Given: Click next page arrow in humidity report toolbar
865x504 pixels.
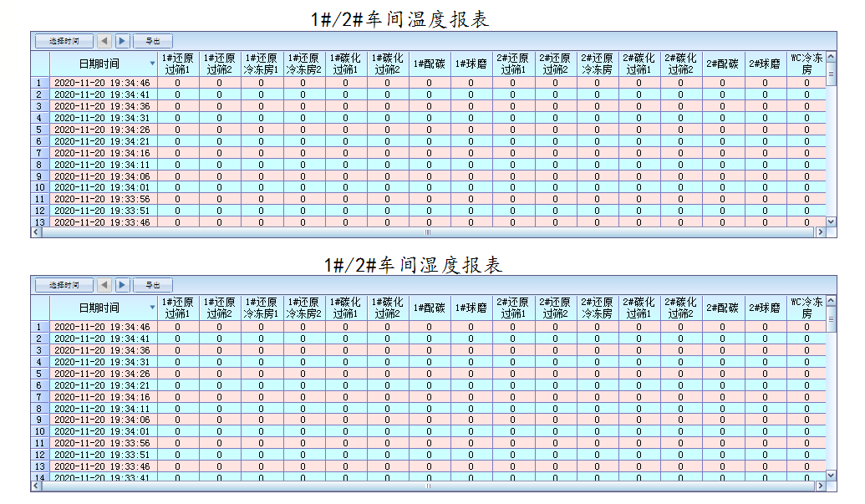Looking at the screenshot, I should click(x=122, y=285).
